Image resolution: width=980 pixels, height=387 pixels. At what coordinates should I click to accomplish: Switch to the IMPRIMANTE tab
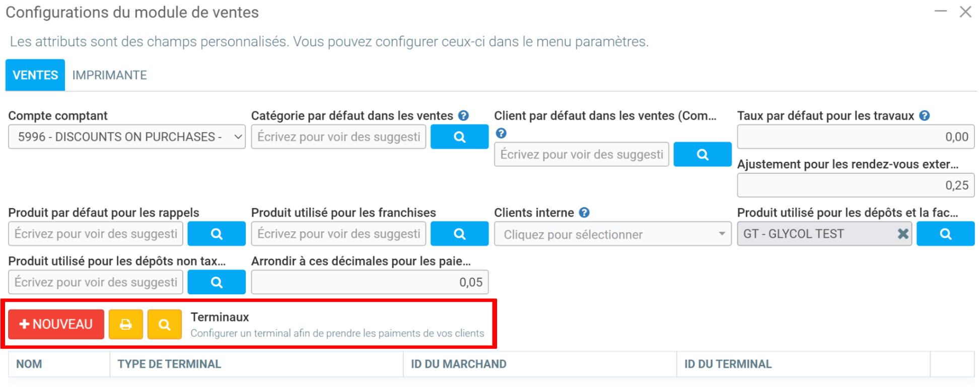(109, 75)
